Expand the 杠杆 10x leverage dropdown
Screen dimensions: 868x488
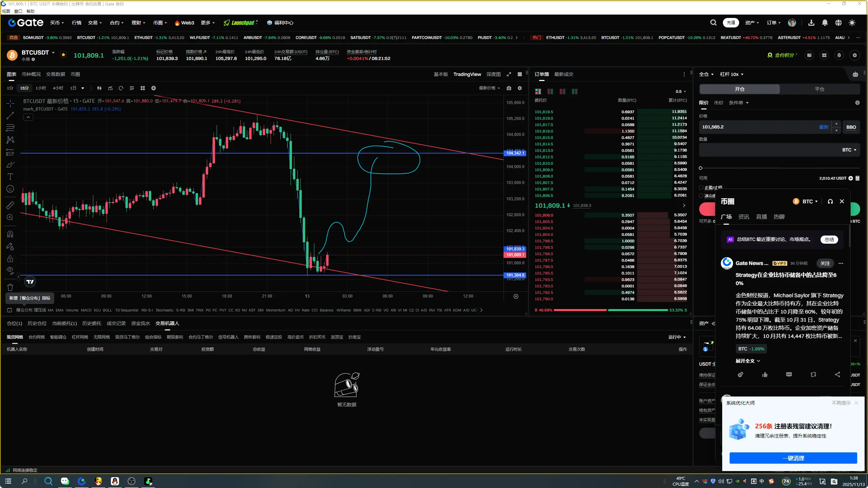[x=732, y=74]
